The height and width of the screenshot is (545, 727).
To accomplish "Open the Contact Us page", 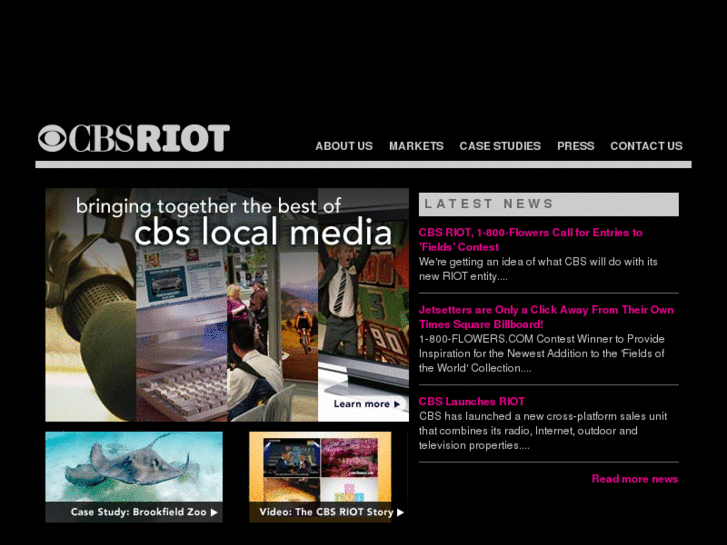I will click(646, 146).
